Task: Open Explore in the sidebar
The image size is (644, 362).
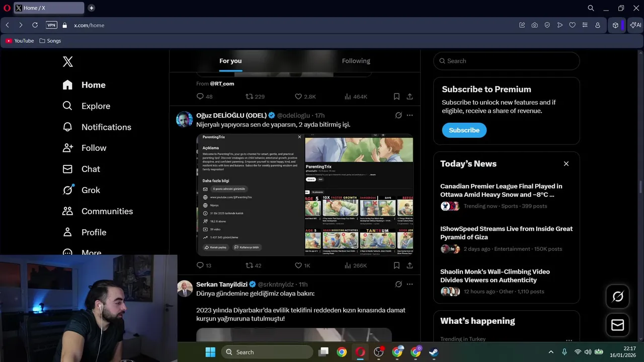Action: tap(86, 106)
